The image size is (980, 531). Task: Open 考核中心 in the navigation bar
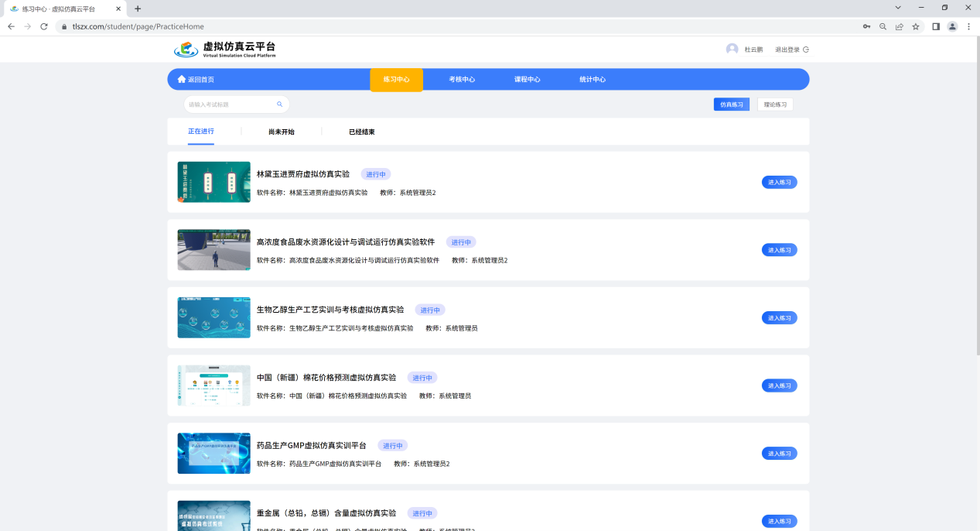[x=462, y=80]
